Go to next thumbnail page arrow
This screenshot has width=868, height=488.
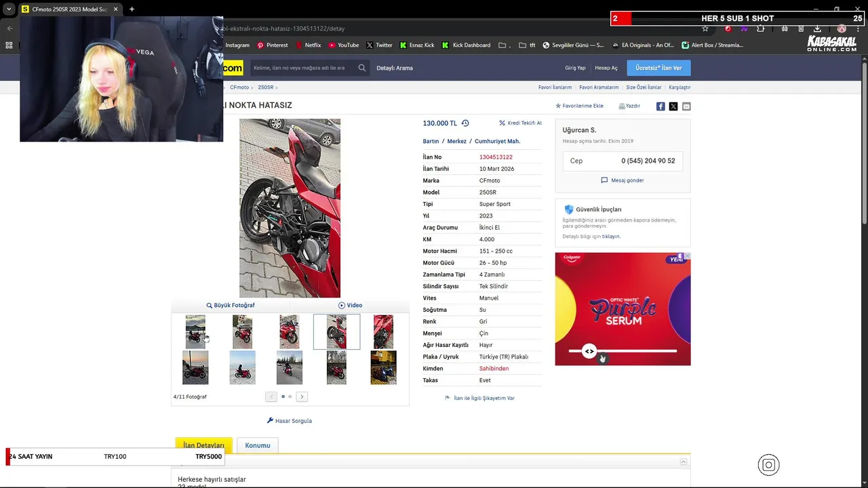click(x=302, y=396)
